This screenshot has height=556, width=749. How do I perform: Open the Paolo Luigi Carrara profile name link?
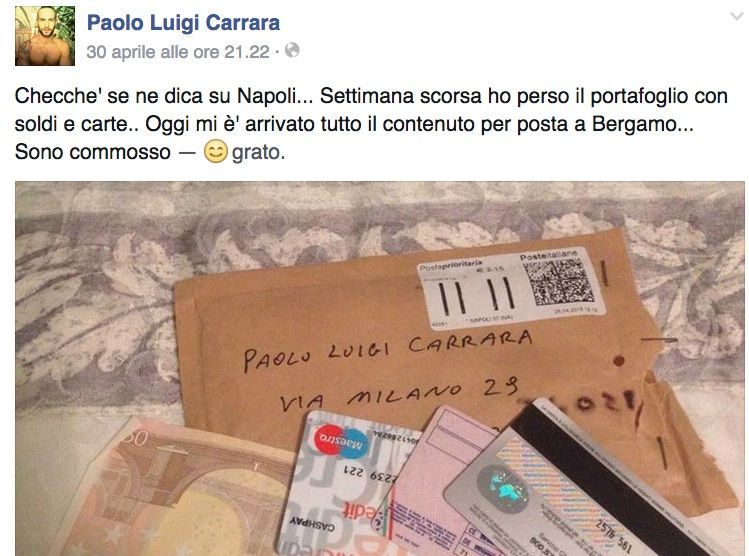pyautogui.click(x=183, y=22)
